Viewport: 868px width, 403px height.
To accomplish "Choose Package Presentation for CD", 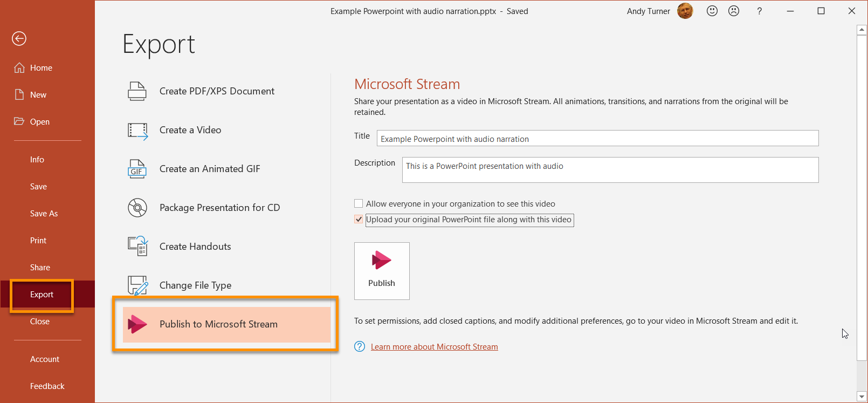I will (x=226, y=208).
